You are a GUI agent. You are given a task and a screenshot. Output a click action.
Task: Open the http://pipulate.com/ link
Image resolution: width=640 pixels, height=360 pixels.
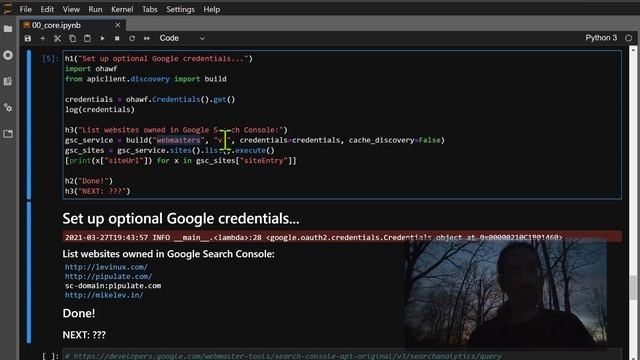tap(108, 276)
